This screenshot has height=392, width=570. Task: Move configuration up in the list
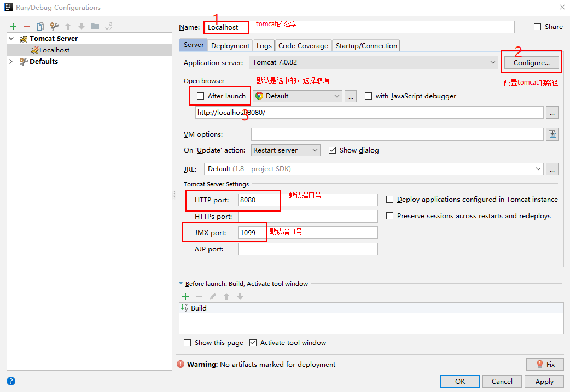click(68, 26)
